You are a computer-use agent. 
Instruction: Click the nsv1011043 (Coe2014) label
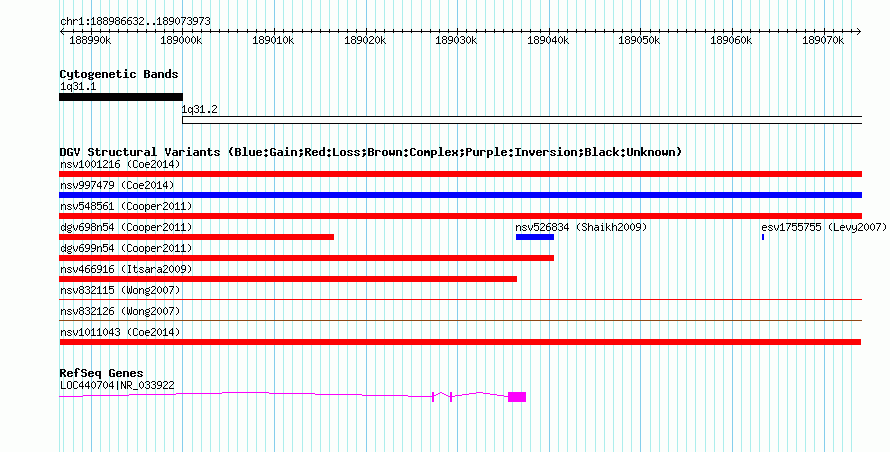click(120, 332)
